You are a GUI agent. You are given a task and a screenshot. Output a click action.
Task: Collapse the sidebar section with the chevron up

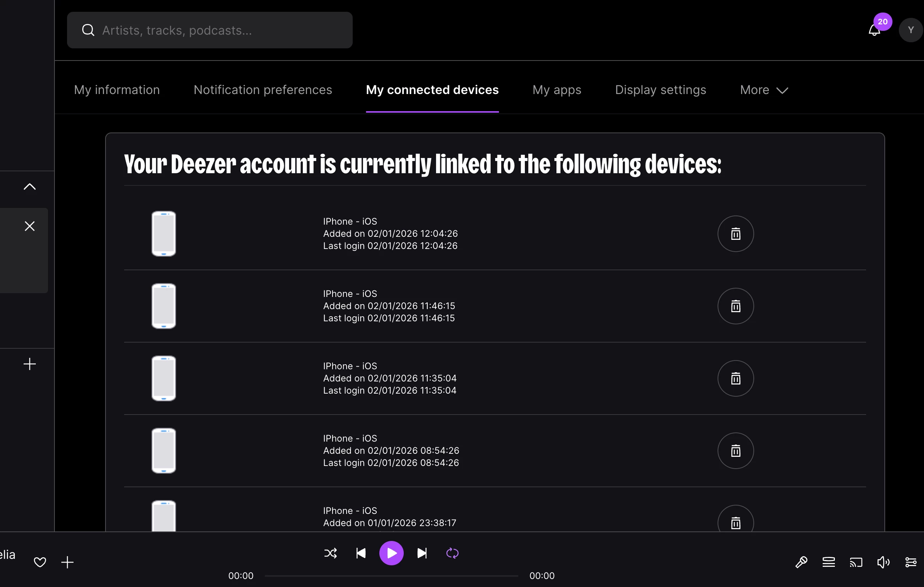pos(30,187)
